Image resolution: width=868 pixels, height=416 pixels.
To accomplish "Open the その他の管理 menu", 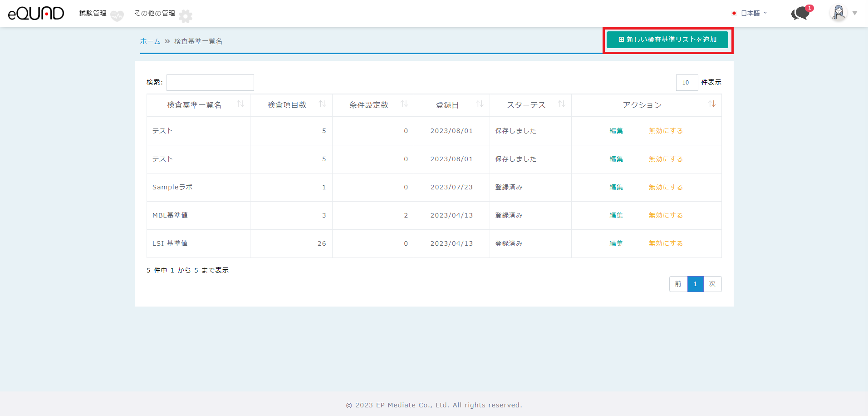I will [155, 13].
